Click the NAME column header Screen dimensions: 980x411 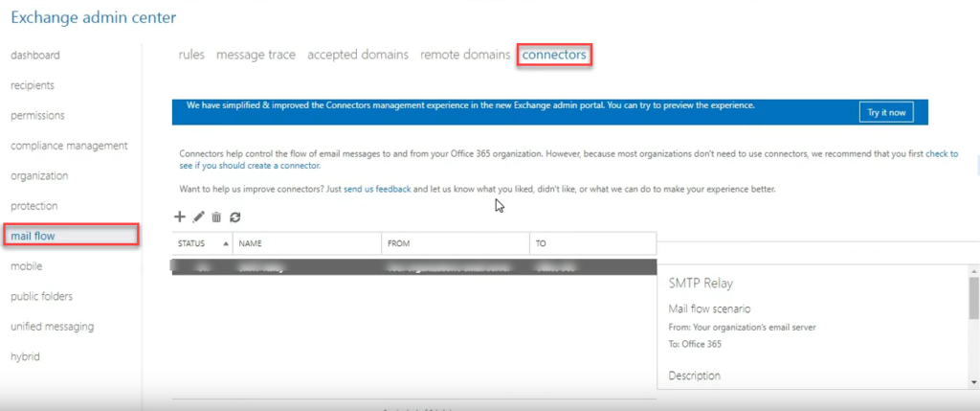click(307, 243)
